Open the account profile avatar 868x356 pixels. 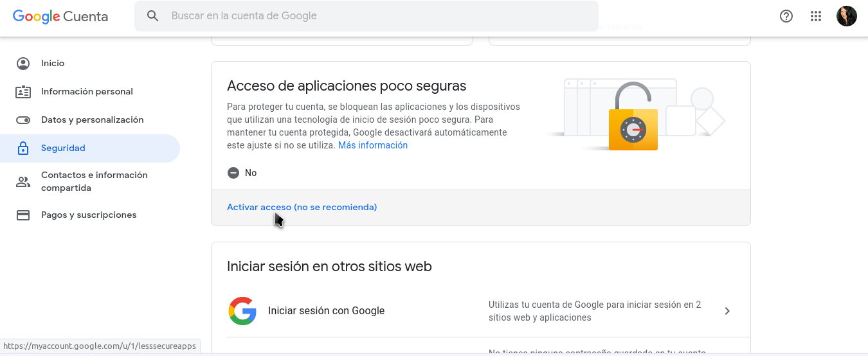847,16
